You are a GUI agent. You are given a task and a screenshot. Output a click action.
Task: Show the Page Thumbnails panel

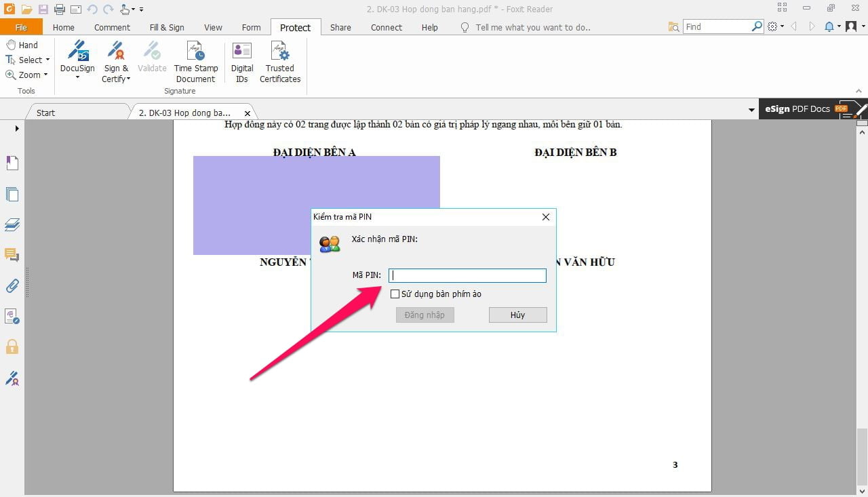12,194
